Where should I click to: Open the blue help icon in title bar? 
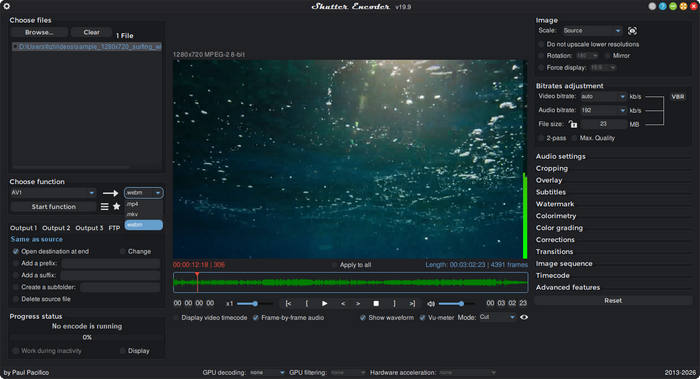(662, 6)
